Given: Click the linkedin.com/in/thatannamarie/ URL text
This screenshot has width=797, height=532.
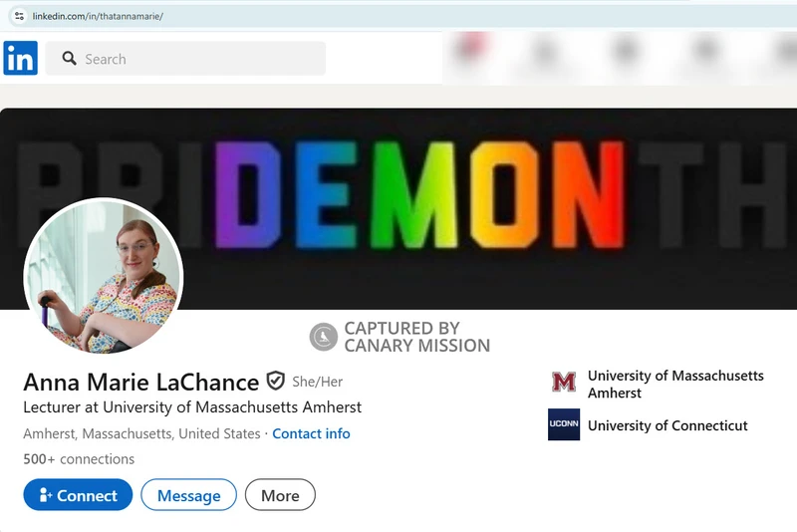Looking at the screenshot, I should pos(98,16).
